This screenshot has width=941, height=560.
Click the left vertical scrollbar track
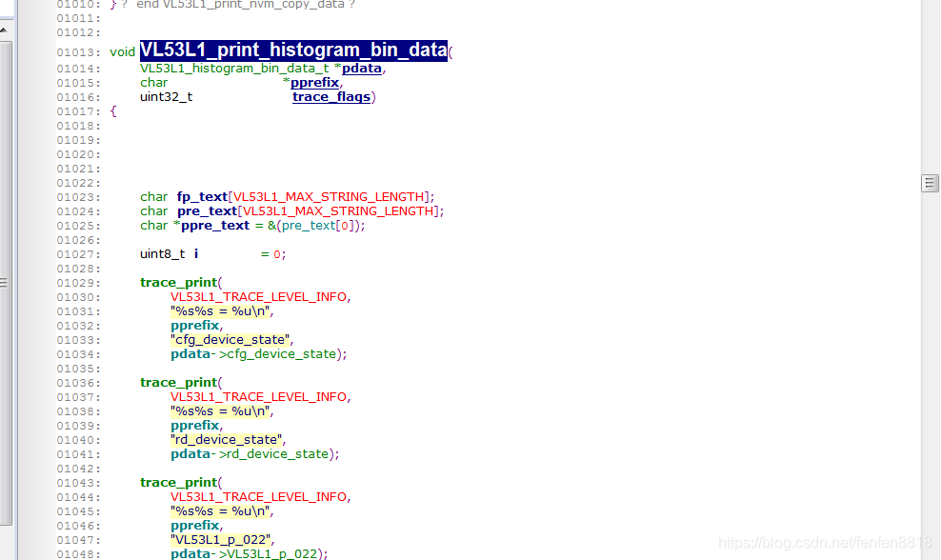(5, 282)
